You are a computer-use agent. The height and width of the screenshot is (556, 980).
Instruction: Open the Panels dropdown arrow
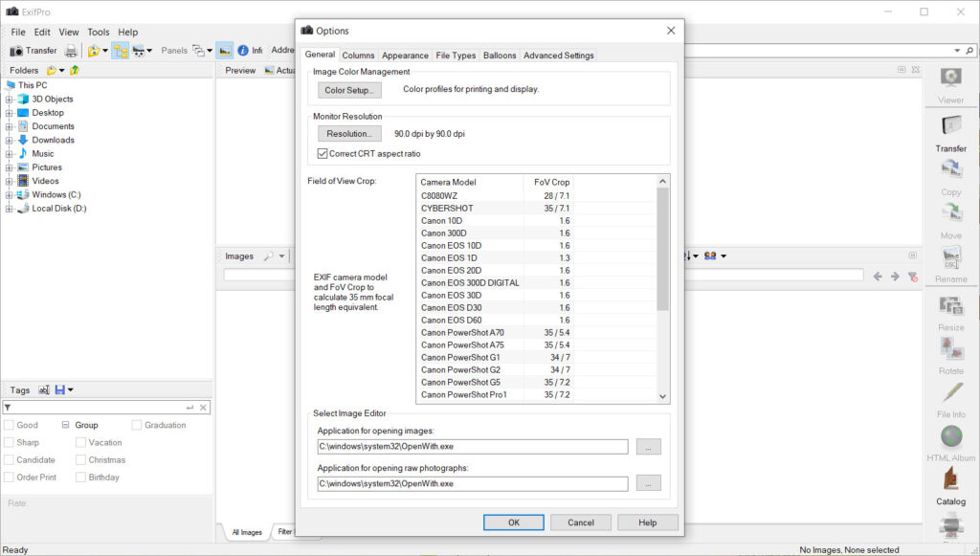(x=210, y=51)
